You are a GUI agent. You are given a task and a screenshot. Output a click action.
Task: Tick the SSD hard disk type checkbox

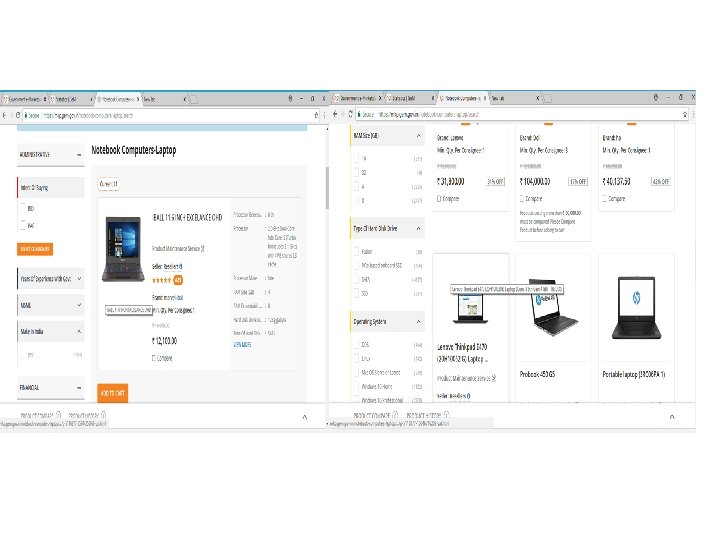[356, 293]
